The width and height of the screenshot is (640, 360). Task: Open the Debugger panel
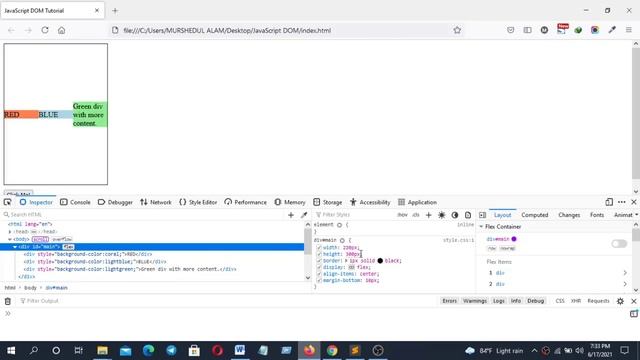tap(115, 202)
